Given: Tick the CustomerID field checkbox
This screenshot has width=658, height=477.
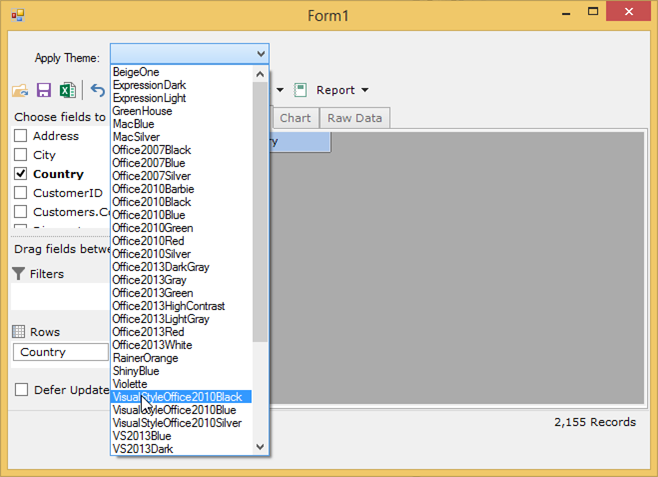Looking at the screenshot, I should pos(20,193).
